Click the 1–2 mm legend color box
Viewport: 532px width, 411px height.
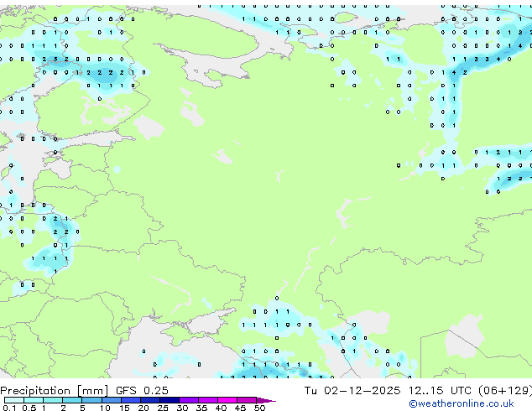tap(53, 400)
